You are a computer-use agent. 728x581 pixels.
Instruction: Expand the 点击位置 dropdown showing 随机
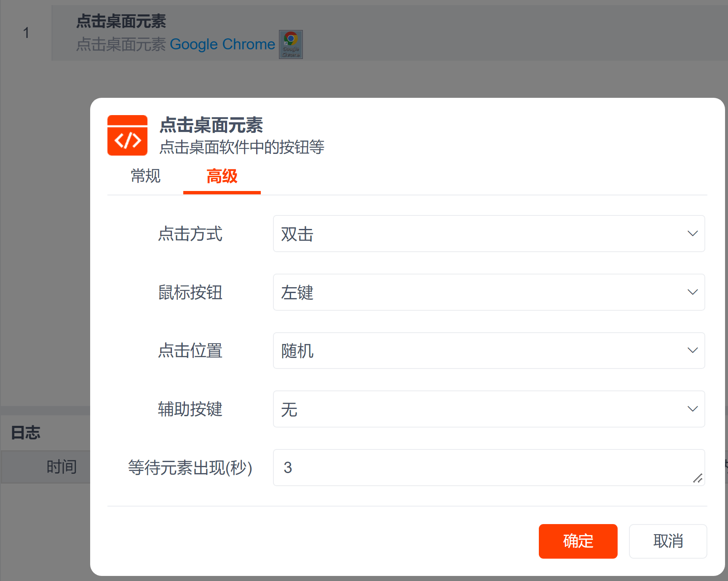[489, 350]
